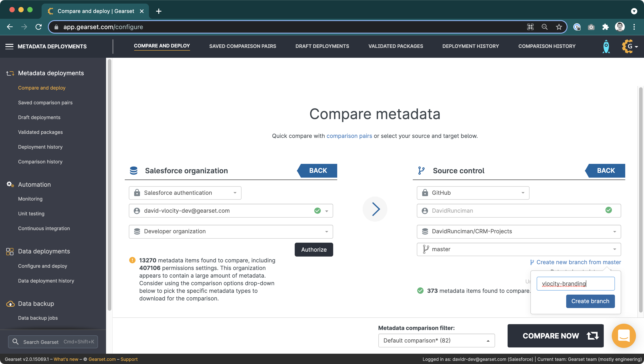Click the Authorize button
644x364 pixels.
coord(314,250)
